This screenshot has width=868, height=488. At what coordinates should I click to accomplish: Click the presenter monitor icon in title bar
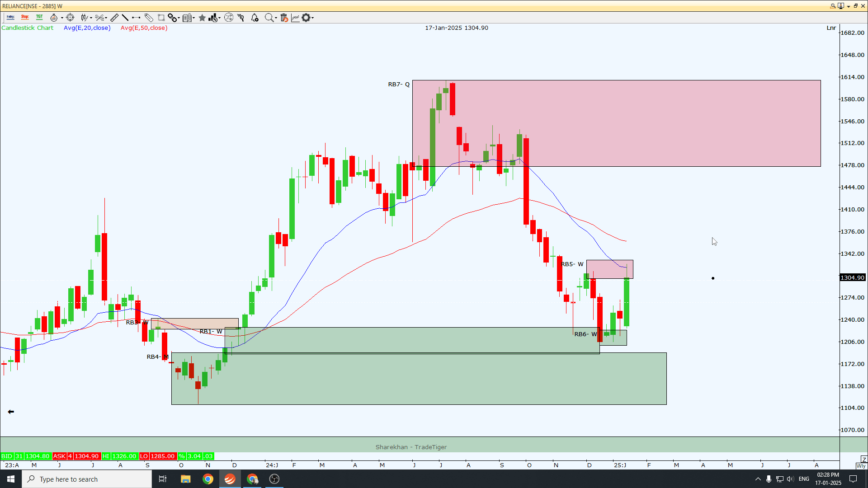(841, 6)
